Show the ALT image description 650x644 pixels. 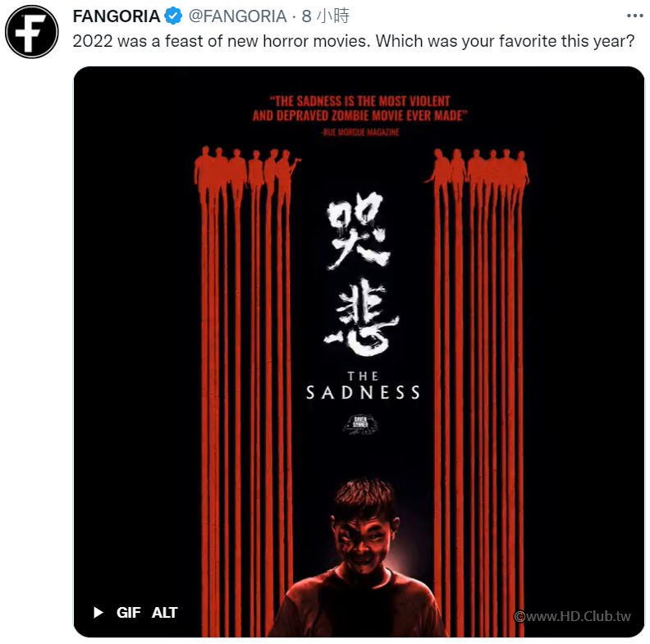click(165, 612)
